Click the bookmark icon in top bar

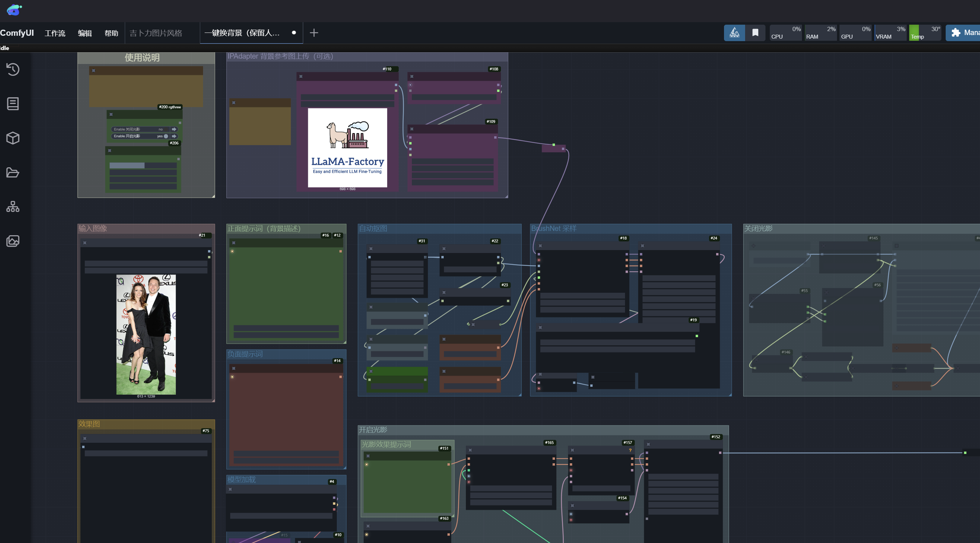click(x=755, y=33)
